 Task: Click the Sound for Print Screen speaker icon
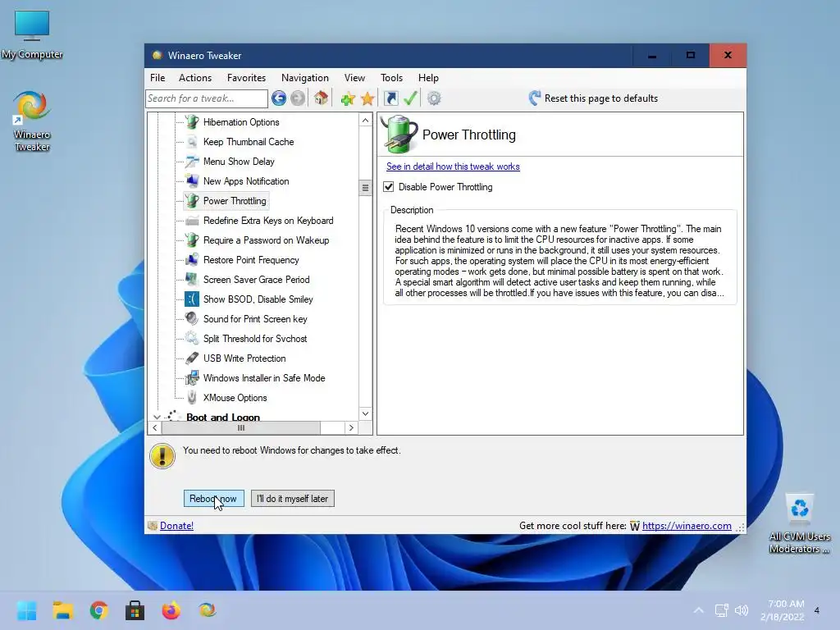[x=192, y=319]
